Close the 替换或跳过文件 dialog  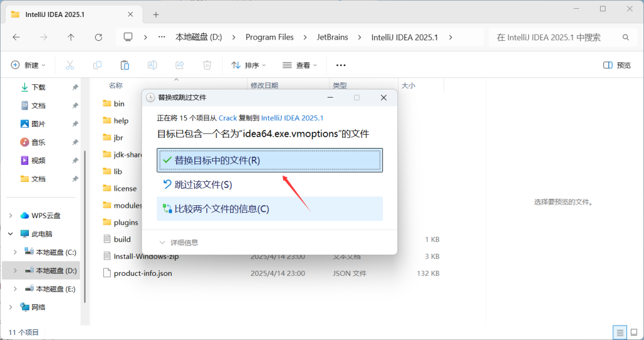pyautogui.click(x=384, y=98)
